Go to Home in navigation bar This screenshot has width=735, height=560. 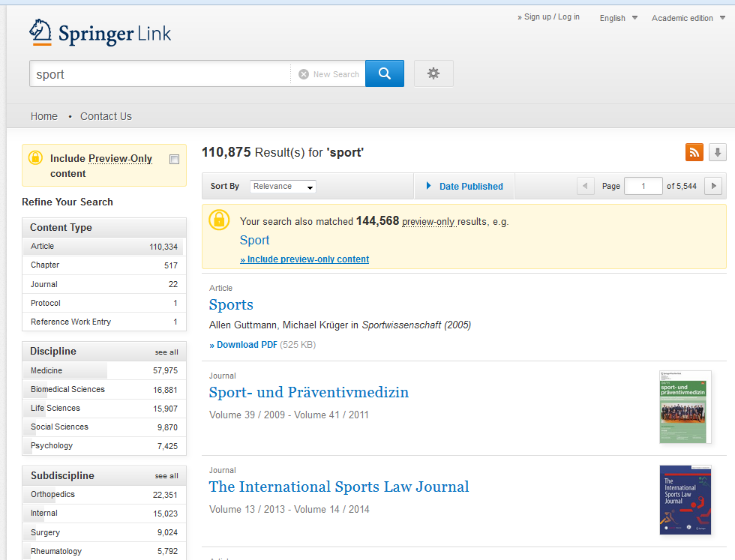44,116
